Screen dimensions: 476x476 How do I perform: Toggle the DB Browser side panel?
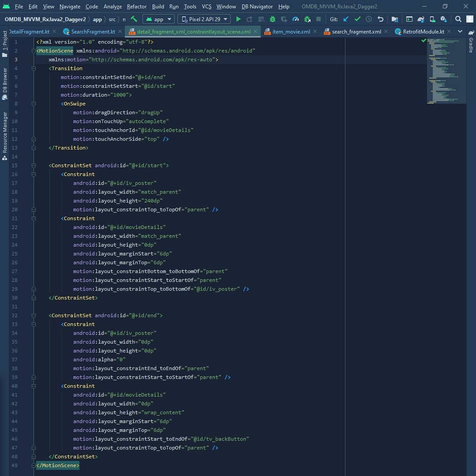click(x=4, y=84)
